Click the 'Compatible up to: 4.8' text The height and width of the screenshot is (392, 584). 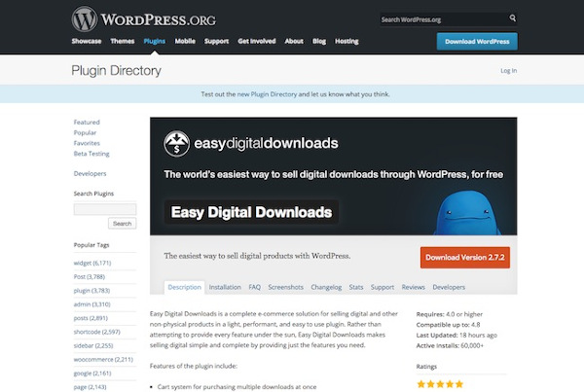448,325
